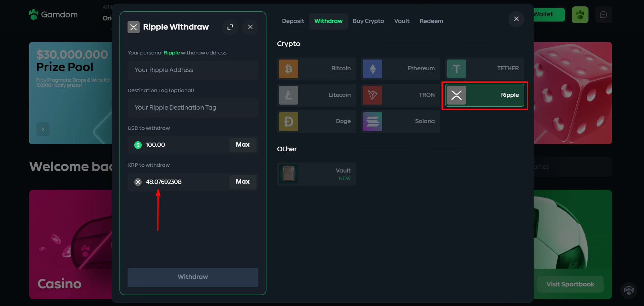
Task: Select the TRON crypto option
Action: coord(400,95)
